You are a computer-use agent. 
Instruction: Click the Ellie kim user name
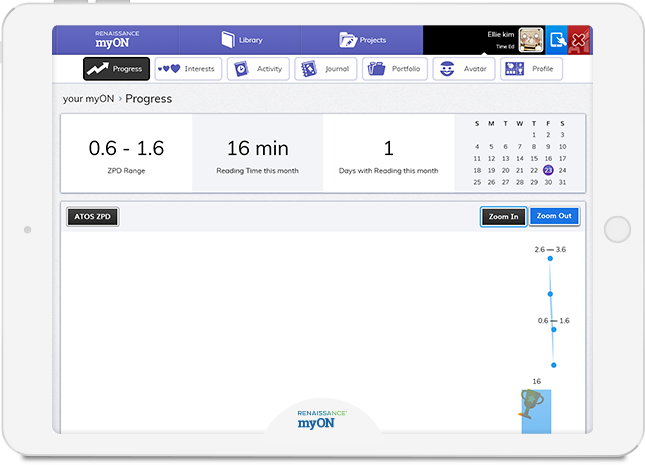(x=501, y=35)
